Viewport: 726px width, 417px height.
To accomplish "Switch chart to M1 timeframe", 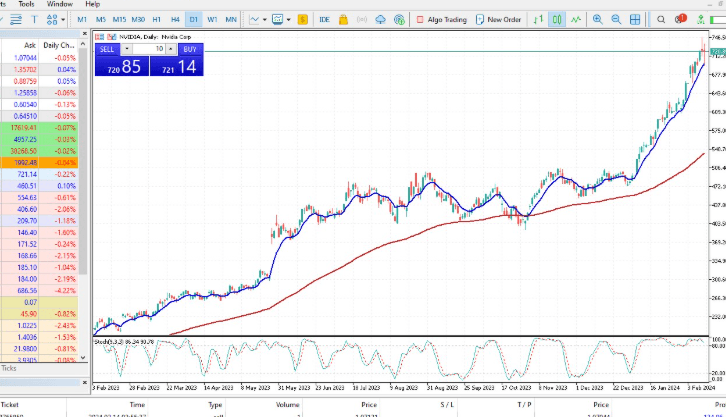I will click(x=82, y=19).
